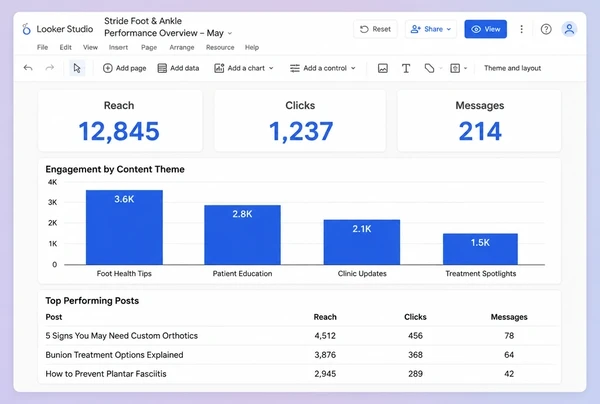600x404 pixels.
Task: Open the Insert menu
Action: click(118, 47)
